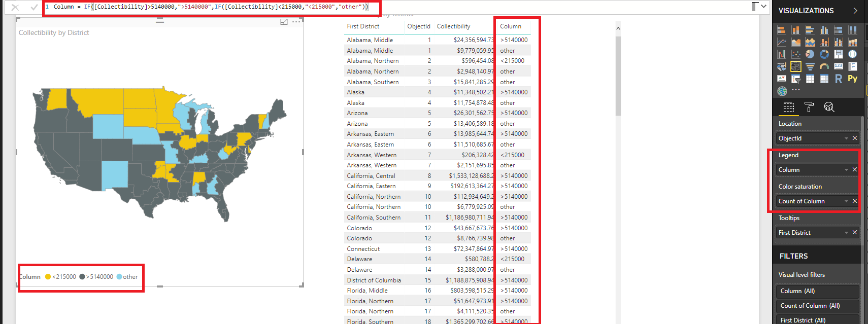This screenshot has height=324, width=868.
Task: Remove ObjectId from the Location well
Action: point(855,138)
